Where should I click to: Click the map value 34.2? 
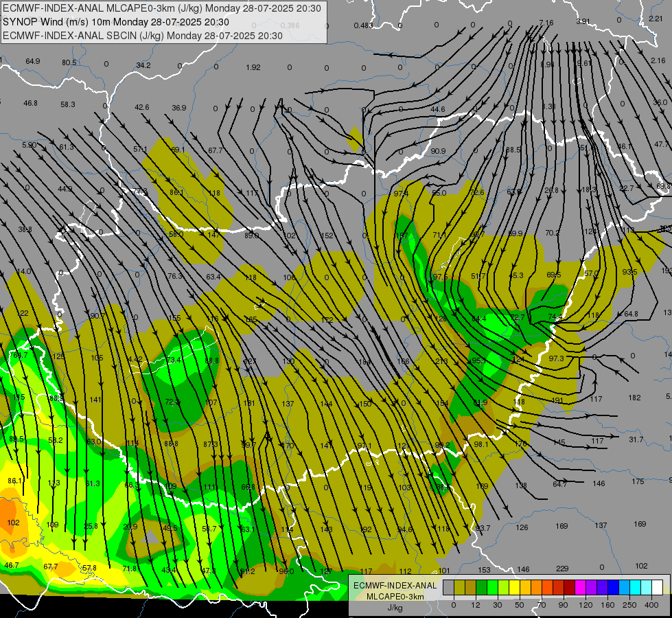pos(143,65)
